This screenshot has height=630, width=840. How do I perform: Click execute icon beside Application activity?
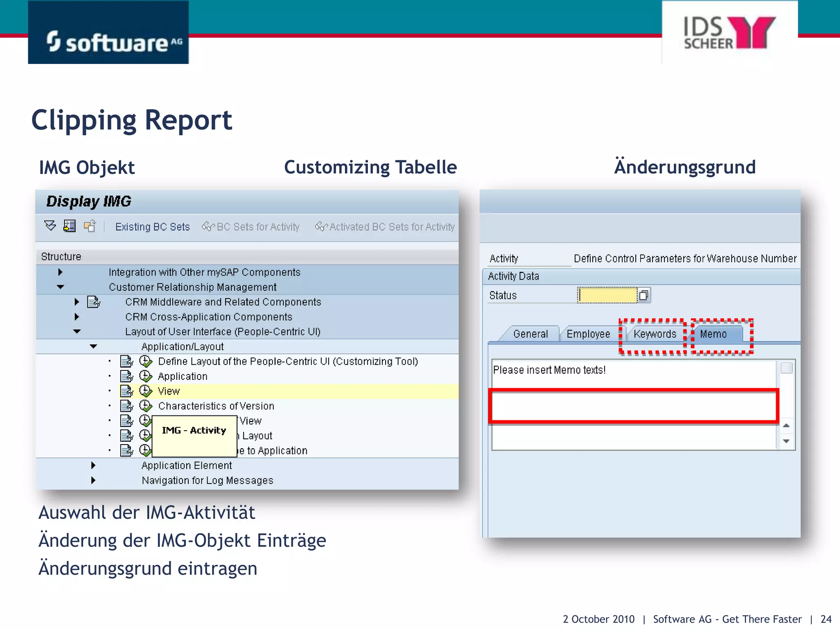(x=146, y=376)
